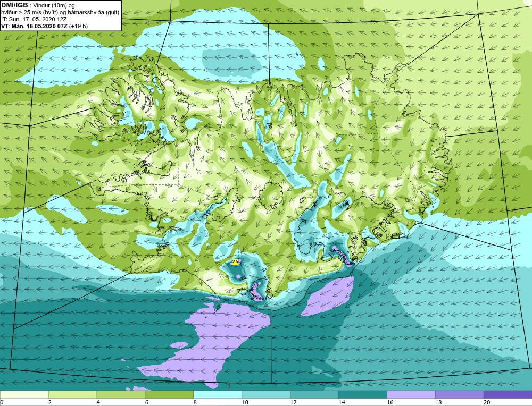Click the legend scale value 16
The height and width of the screenshot is (406, 532).
click(x=390, y=402)
